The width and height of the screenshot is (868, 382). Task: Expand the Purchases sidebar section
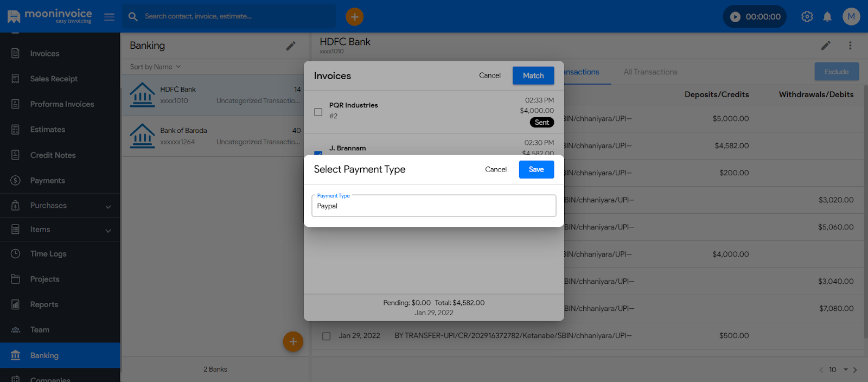point(60,206)
